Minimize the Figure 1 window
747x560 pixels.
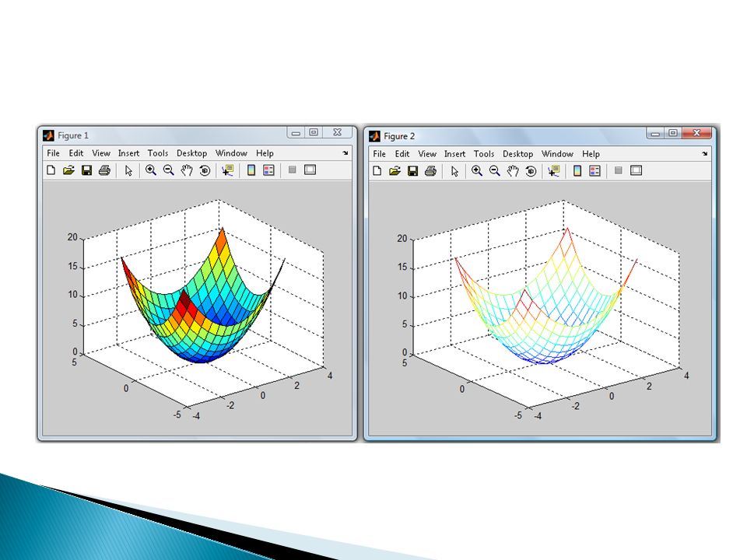(x=296, y=133)
